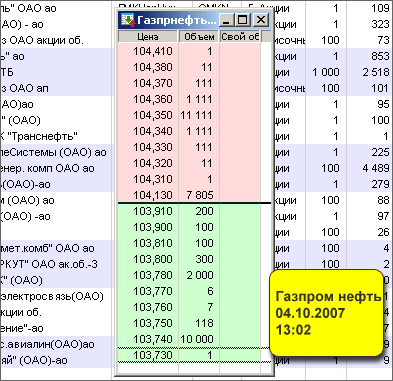Select the 104,310 ask price cell
The width and height of the screenshot is (393, 381).
tap(148, 179)
